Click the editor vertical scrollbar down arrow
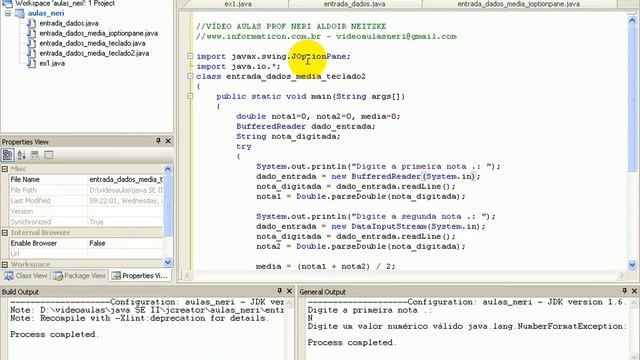The height and width of the screenshot is (360, 640). [632, 264]
